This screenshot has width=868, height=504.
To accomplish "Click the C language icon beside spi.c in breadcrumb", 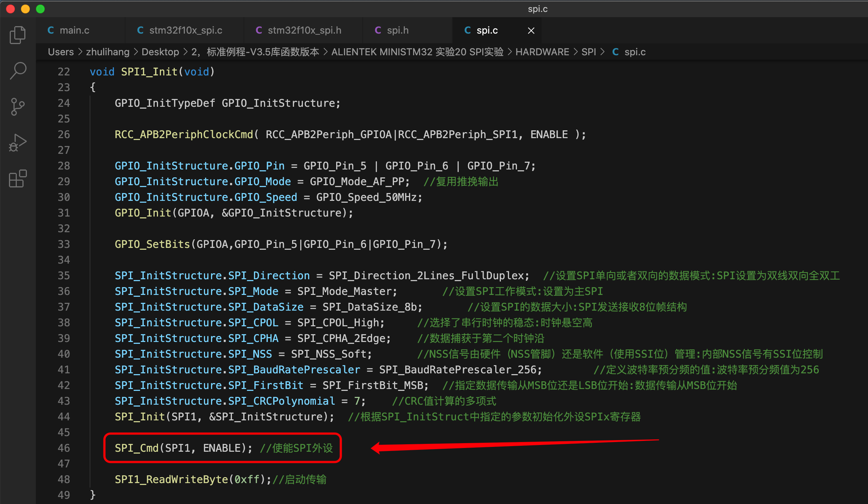I will tap(616, 52).
